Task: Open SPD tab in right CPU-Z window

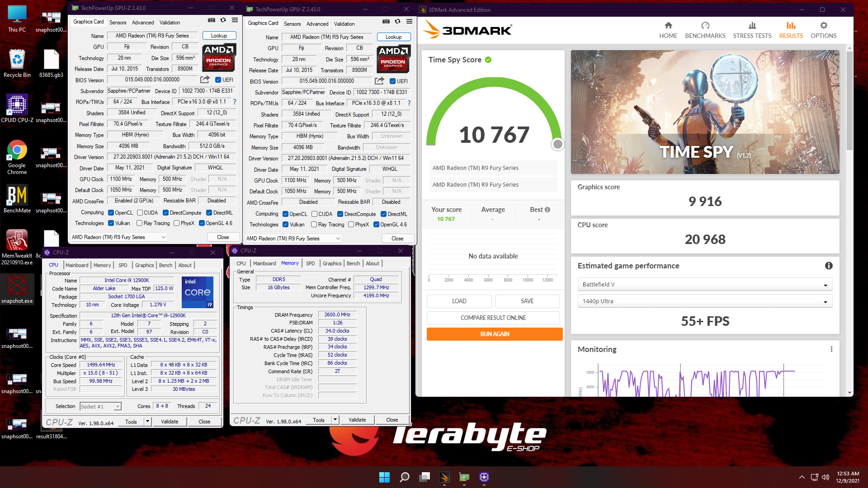Action: pyautogui.click(x=310, y=263)
